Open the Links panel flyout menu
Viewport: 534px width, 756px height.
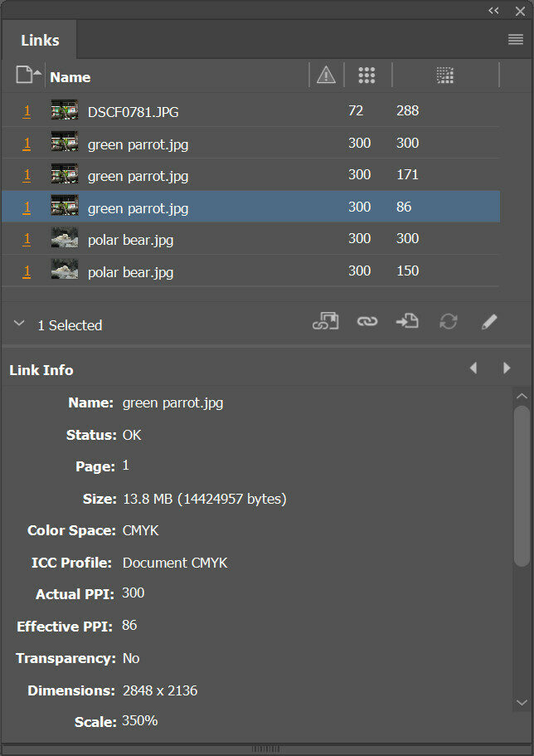coord(515,39)
